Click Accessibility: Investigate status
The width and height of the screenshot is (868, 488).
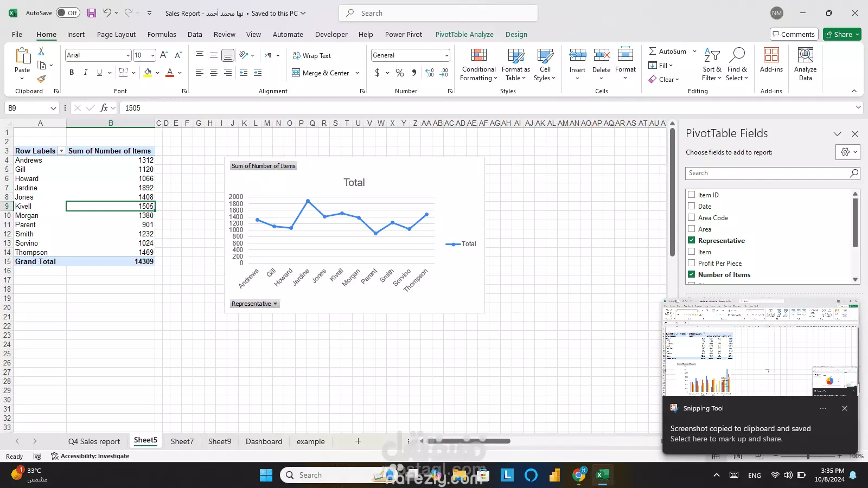[x=90, y=456]
